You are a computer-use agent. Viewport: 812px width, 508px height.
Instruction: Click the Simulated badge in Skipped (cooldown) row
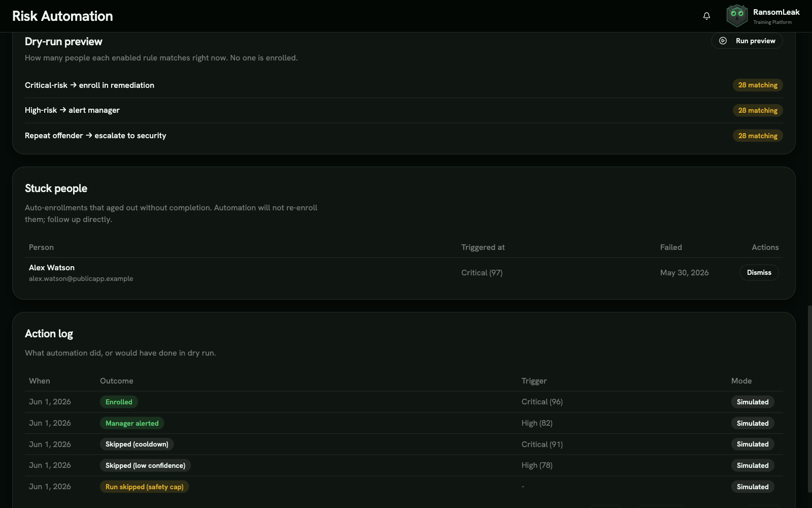click(x=753, y=444)
